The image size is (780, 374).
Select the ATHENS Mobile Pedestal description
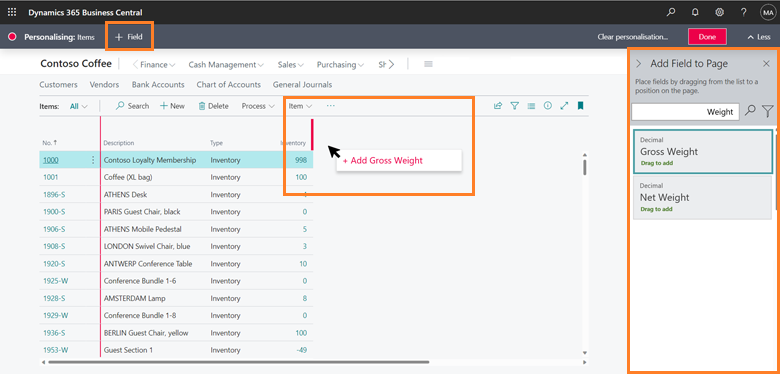(143, 229)
